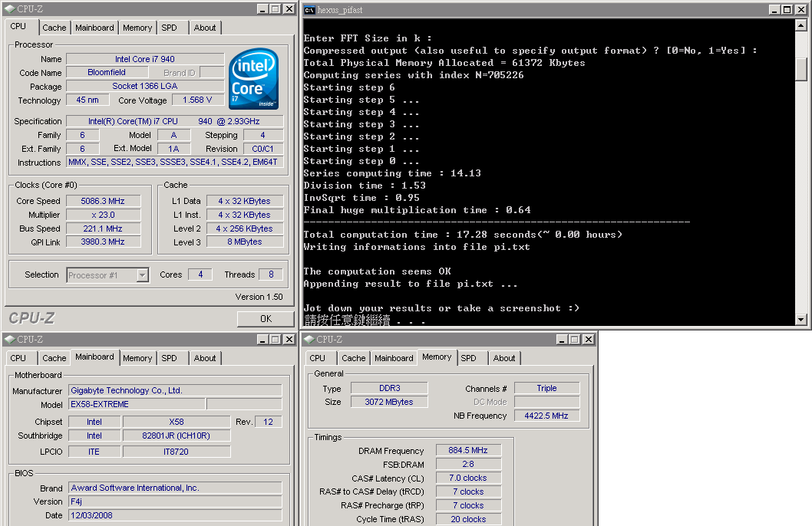Click the CPU-Z title icon in the Memory window
Screen dimensions: 812x526
[309, 339]
